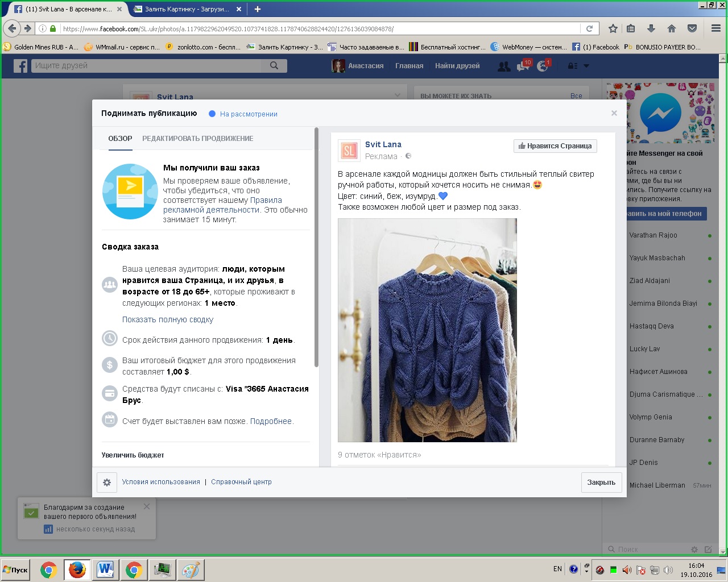Image resolution: width=728 pixels, height=582 pixels.
Task: Click the Facebook search field
Action: pyautogui.click(x=147, y=66)
